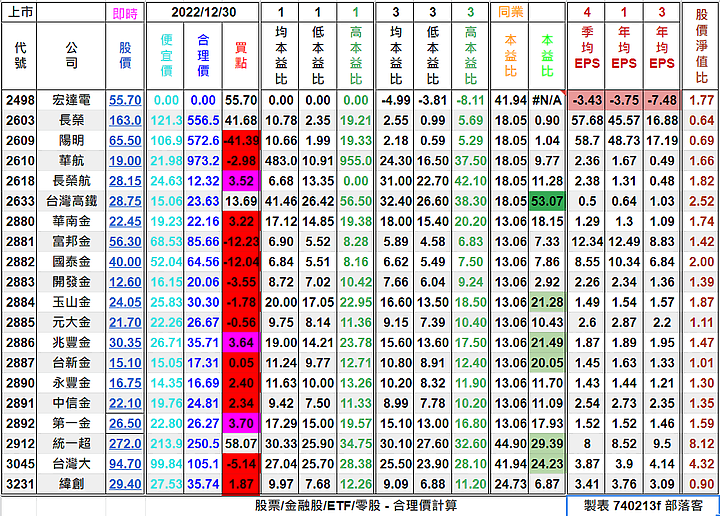Select the light green cell 29.39
720x516 pixels.
tap(547, 443)
